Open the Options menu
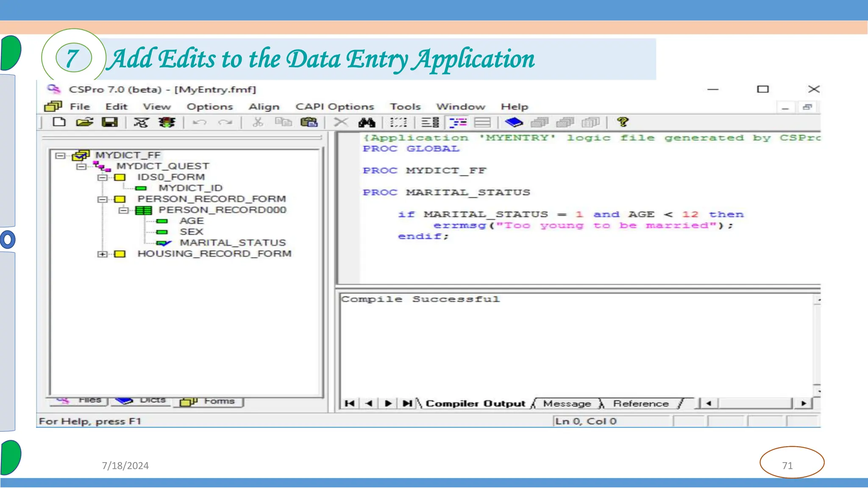The width and height of the screenshot is (868, 488). pyautogui.click(x=210, y=107)
